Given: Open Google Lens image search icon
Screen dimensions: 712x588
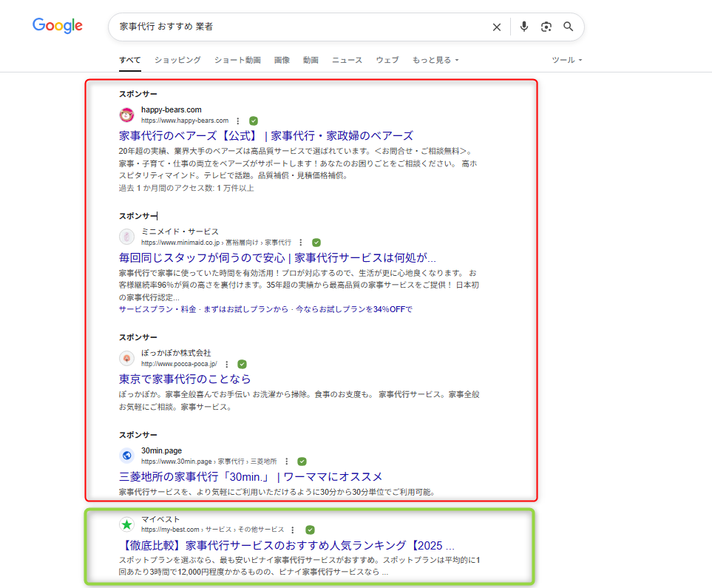Looking at the screenshot, I should (x=546, y=27).
